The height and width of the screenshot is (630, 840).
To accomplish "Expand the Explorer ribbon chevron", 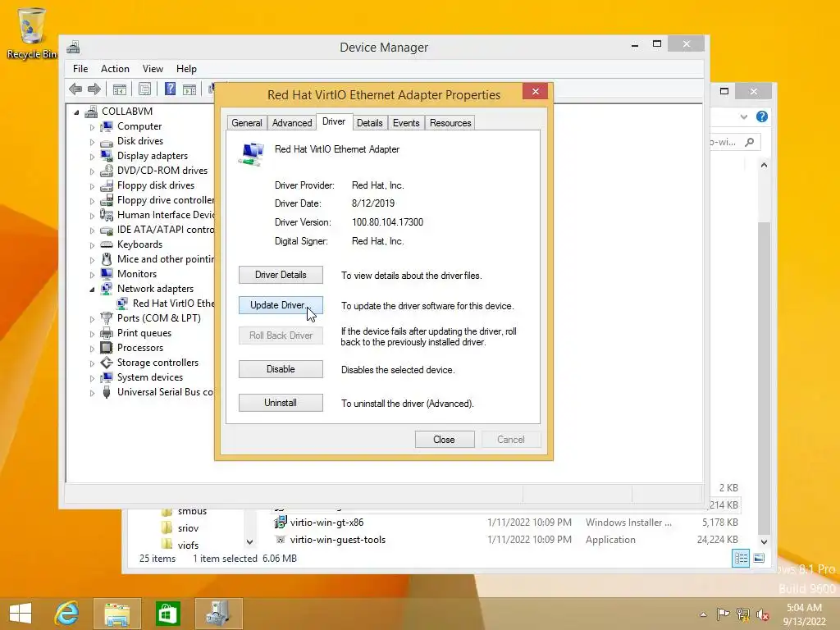I will [743, 116].
